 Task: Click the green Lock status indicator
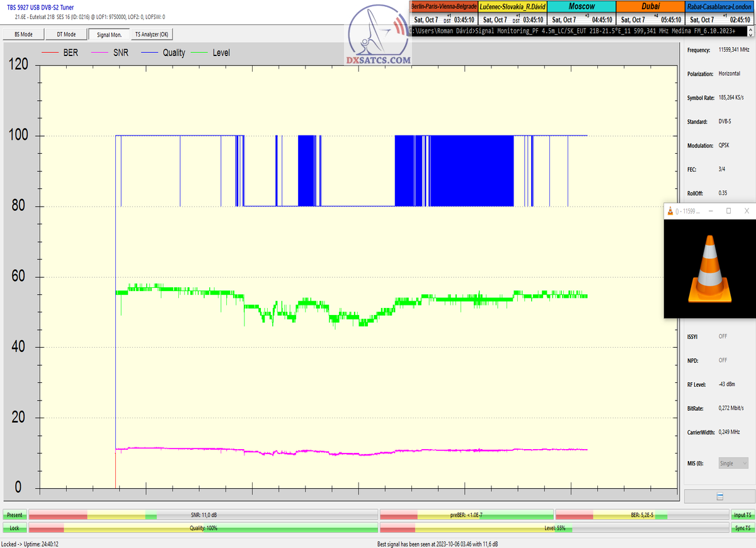point(14,528)
